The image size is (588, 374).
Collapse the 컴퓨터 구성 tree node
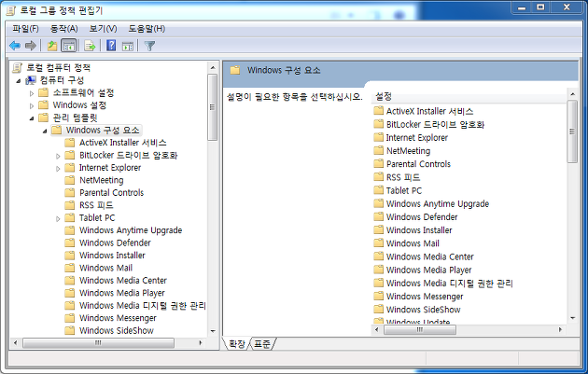pyautogui.click(x=19, y=81)
